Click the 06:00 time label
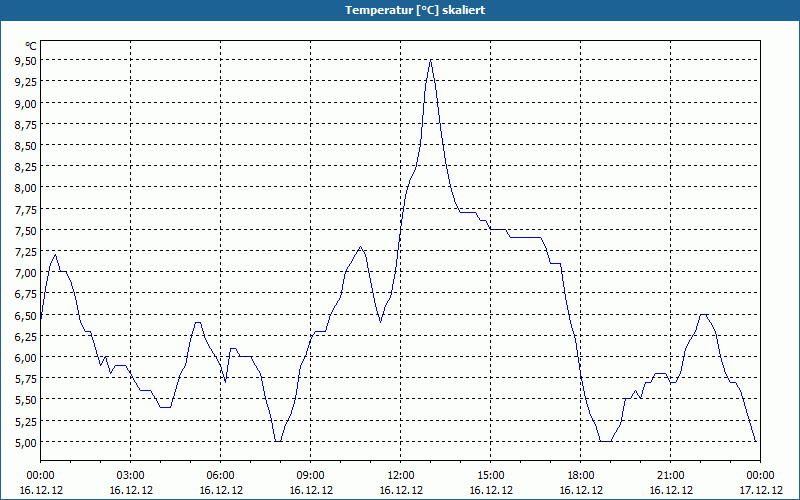Image resolution: width=800 pixels, height=500 pixels. coord(220,476)
